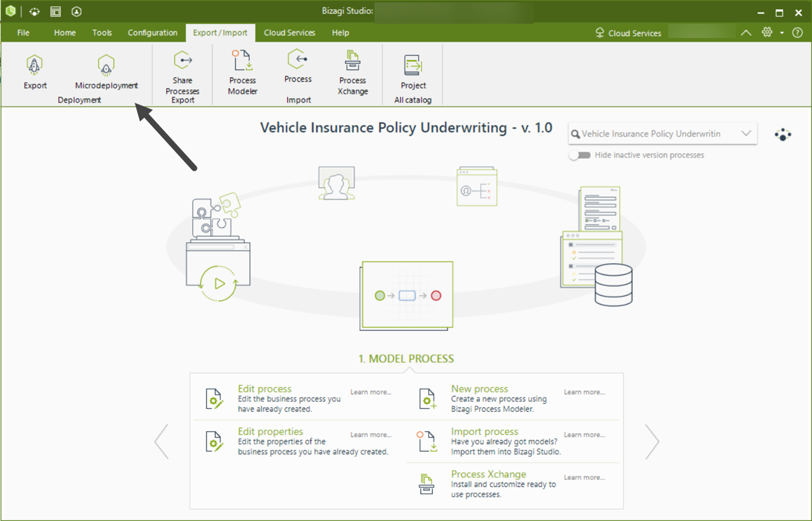
Task: Click the Edit properties document icon
Action: (213, 442)
